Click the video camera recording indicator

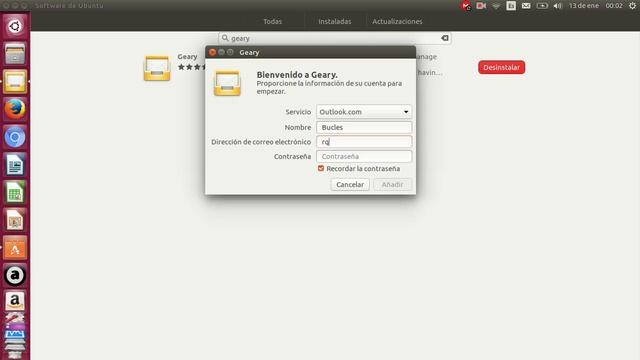point(481,6)
